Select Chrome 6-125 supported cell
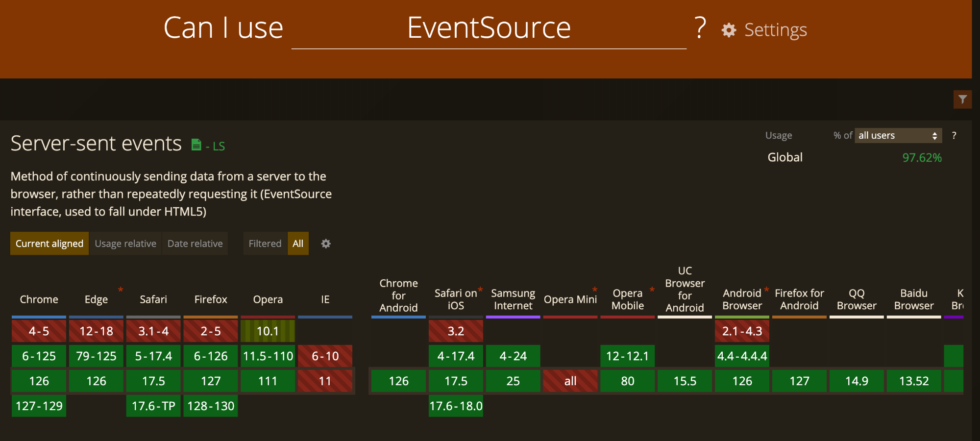This screenshot has width=980, height=441. pos(39,356)
